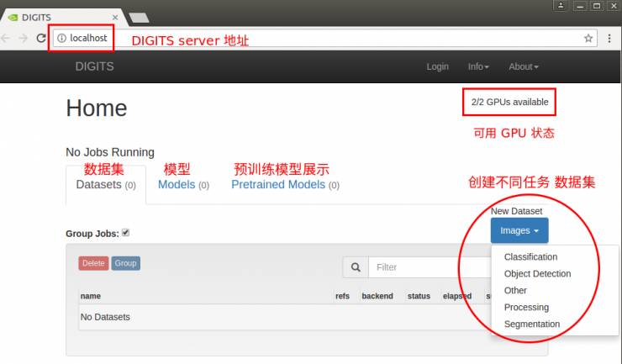Click the '2/2 GPUs available' text

click(509, 102)
